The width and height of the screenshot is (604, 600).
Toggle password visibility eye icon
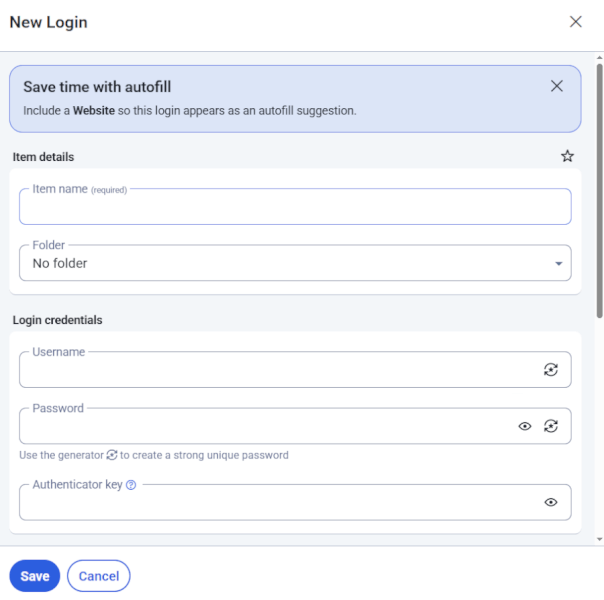(x=525, y=426)
